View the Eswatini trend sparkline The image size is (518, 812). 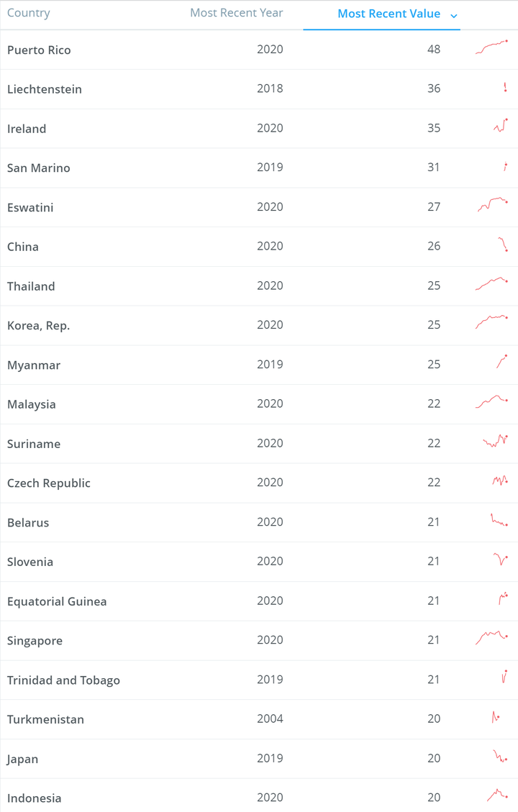tap(493, 204)
